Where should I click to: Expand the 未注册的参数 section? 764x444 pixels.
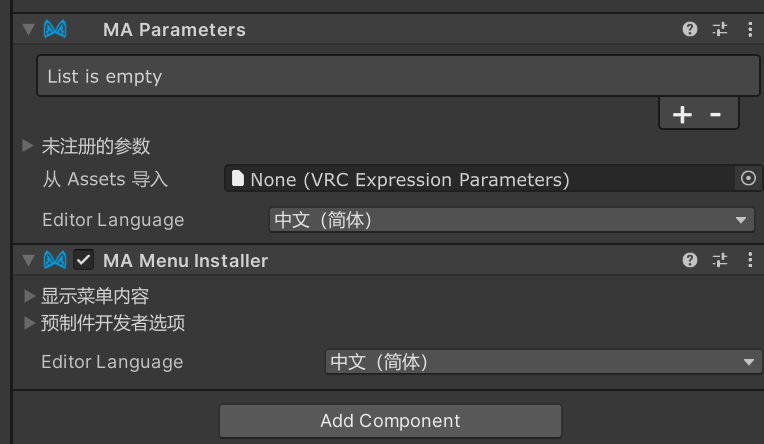[28, 146]
